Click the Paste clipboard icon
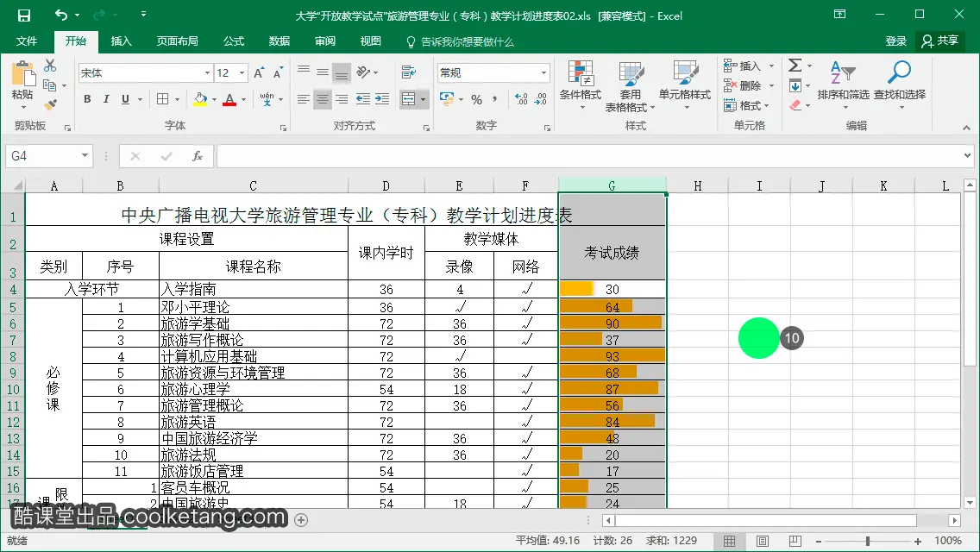Viewport: 980px width, 552px height. 23,74
